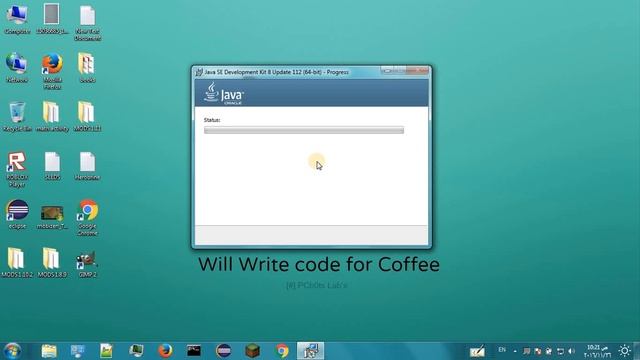The height and width of the screenshot is (360, 640).
Task: Launch the GIMP 2 desktop shortcut
Action: coord(87,264)
